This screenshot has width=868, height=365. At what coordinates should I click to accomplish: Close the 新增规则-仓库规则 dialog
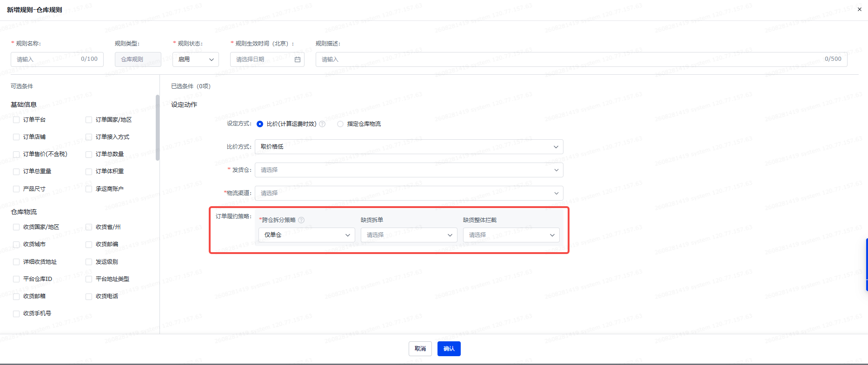[x=859, y=9]
